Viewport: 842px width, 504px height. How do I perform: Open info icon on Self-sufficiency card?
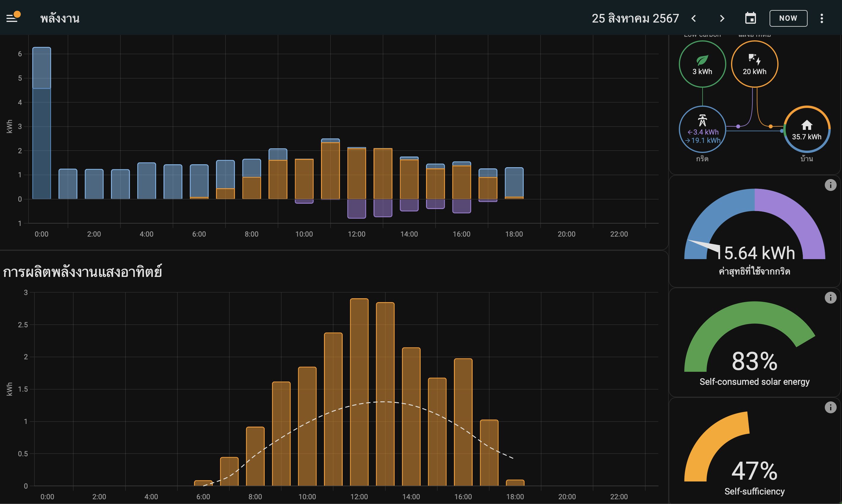(x=830, y=407)
